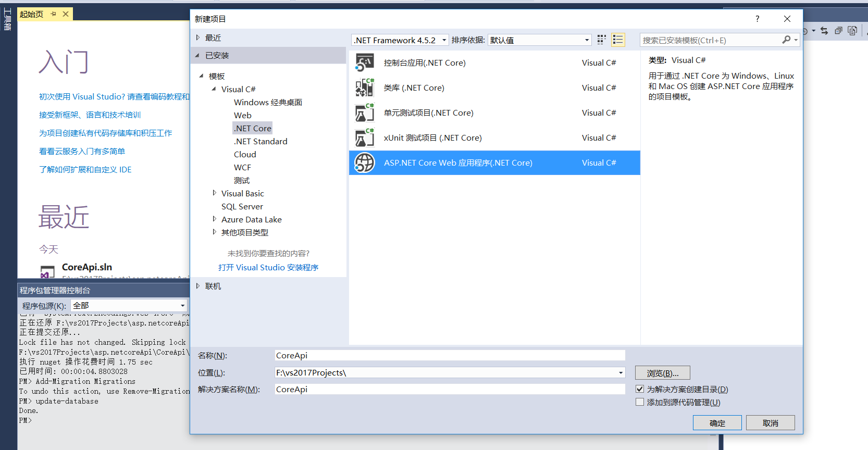Select the class library template name text
This screenshot has height=450, width=868.
point(414,87)
